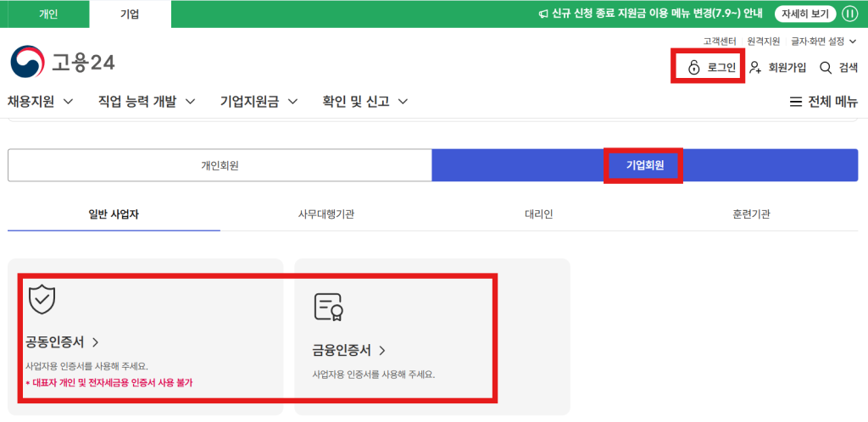This screenshot has width=868, height=422.
Task: Click the magnifier search icon
Action: (826, 68)
